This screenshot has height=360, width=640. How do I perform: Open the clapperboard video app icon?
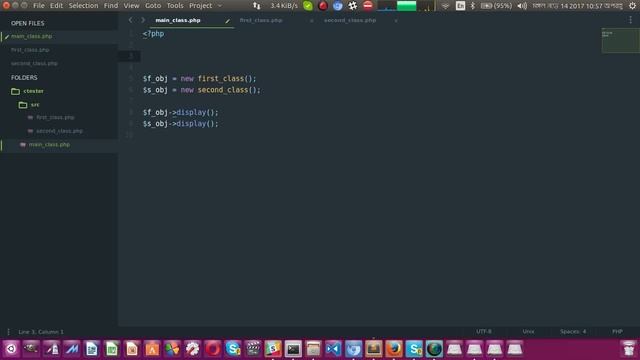click(x=253, y=349)
